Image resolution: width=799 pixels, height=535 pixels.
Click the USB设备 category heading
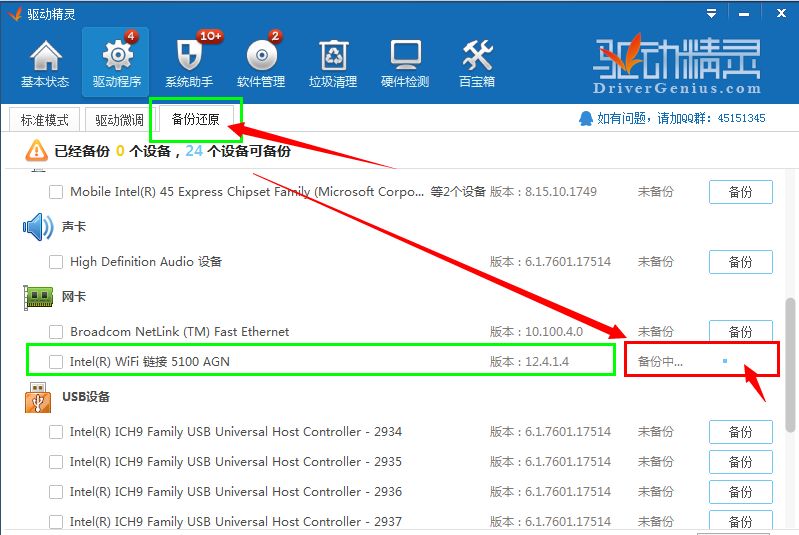point(86,397)
